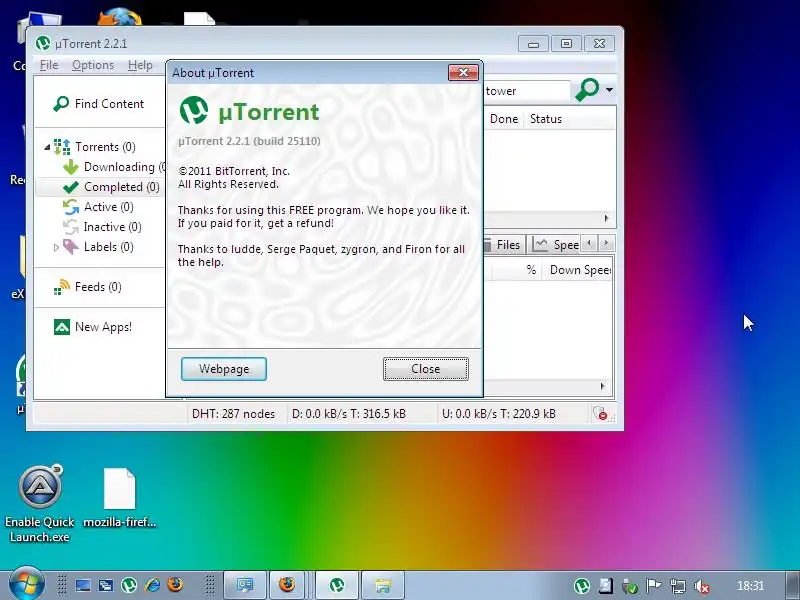Launch Internet Explorer from Quick Launch
800x600 pixels.
[152, 585]
